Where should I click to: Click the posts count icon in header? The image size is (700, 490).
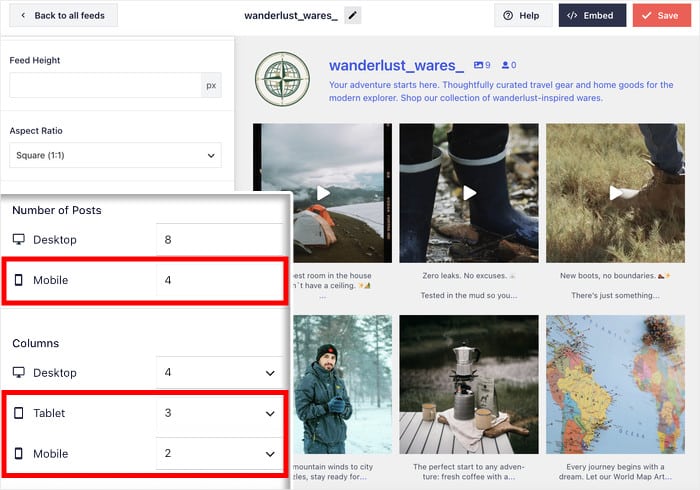click(478, 65)
